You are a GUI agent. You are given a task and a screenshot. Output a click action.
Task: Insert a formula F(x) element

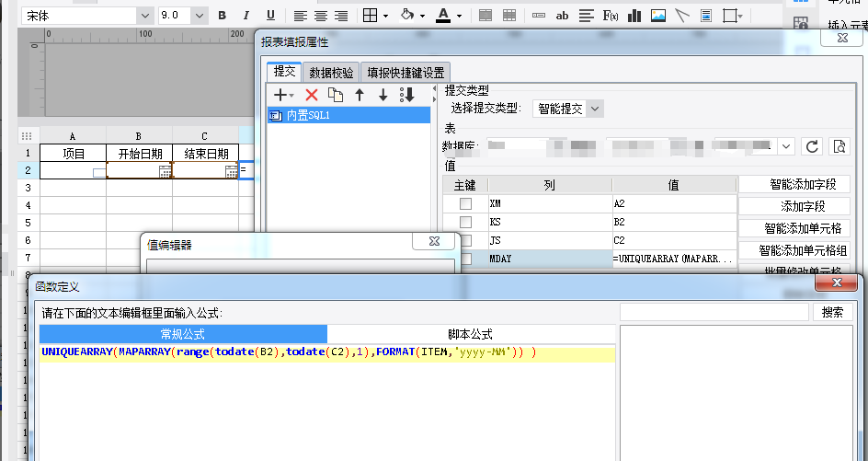610,16
